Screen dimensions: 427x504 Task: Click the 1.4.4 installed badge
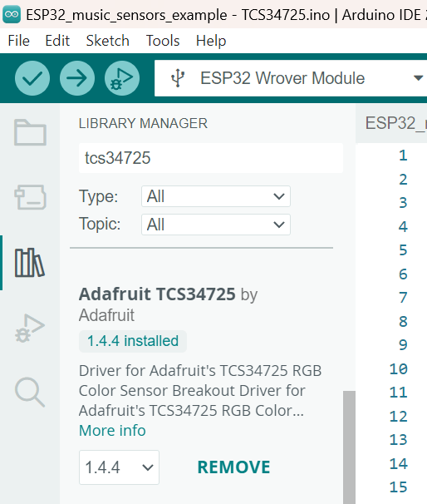(x=133, y=341)
